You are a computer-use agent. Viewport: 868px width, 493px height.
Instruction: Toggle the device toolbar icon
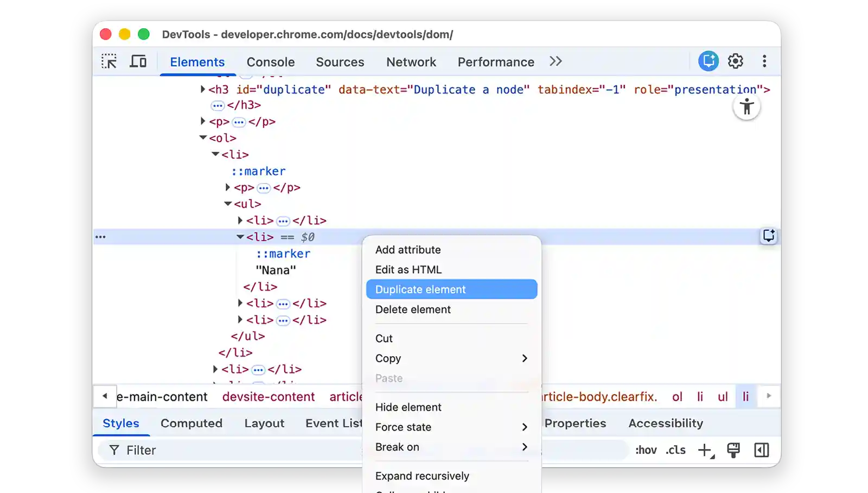(138, 61)
